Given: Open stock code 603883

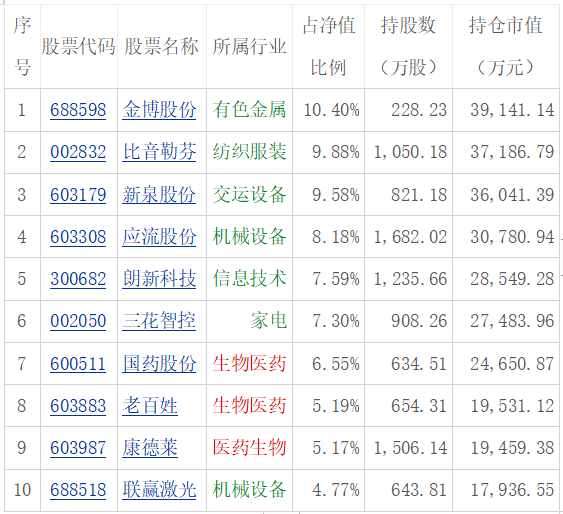Looking at the screenshot, I should pos(78,406).
